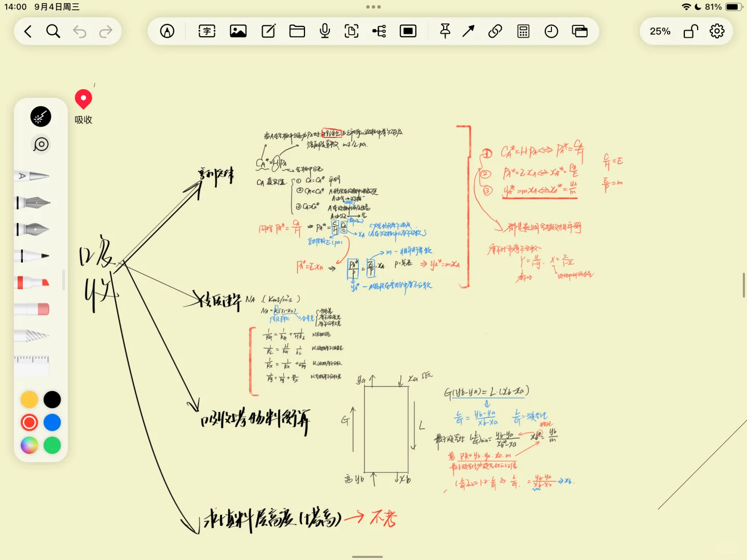Choose the first fountain pen
The width and height of the screenshot is (747, 560).
coord(32,202)
